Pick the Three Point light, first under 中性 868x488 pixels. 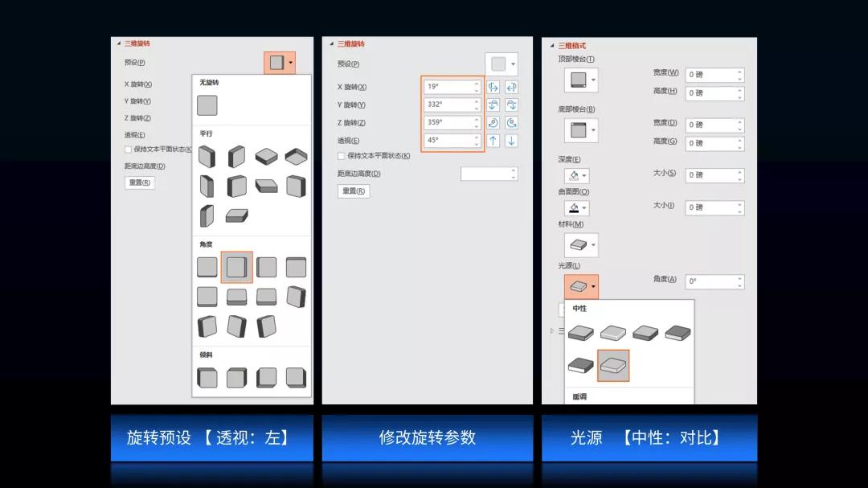(581, 332)
